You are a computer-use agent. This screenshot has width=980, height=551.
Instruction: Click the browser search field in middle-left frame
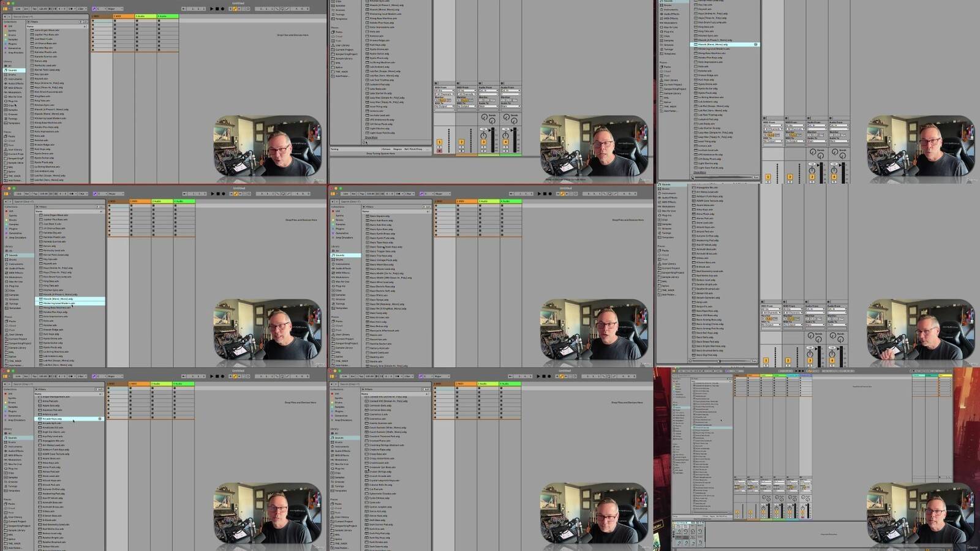pos(58,202)
